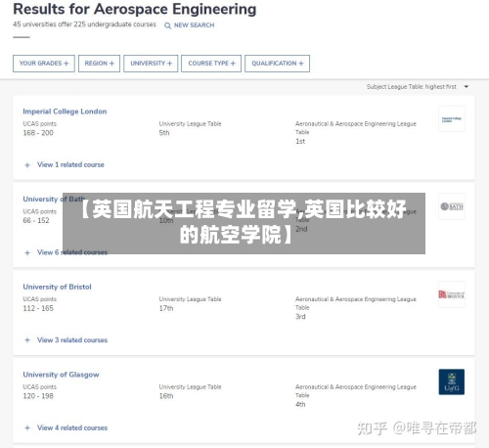Open the Subject League Table sort dropdown
The image size is (489, 448).
coord(418,87)
